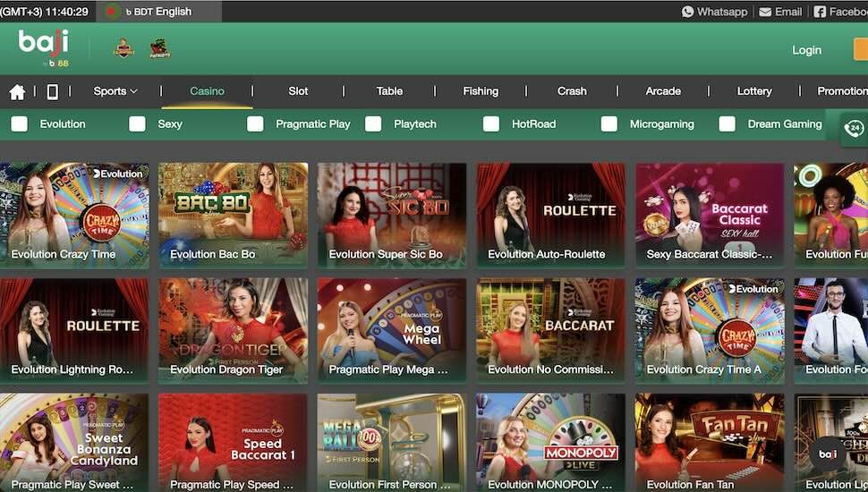Select the Lottery tab
Screen dimensions: 868x492
click(754, 91)
